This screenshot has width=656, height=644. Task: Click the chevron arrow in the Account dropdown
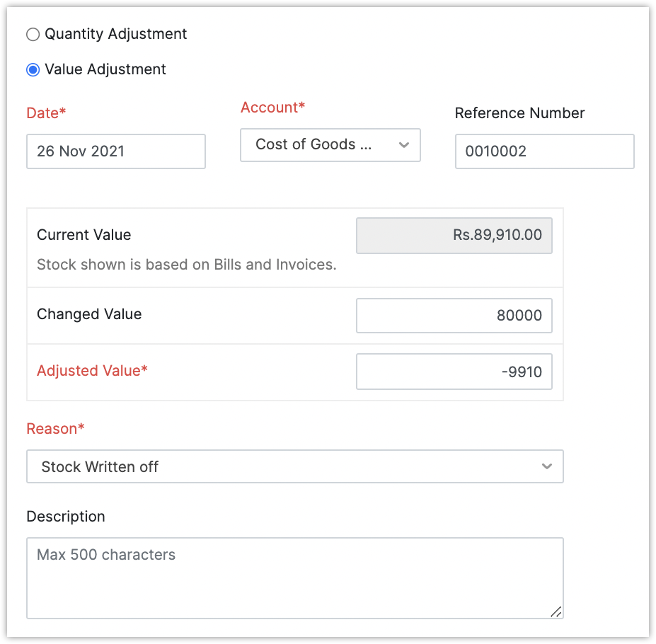pos(404,145)
